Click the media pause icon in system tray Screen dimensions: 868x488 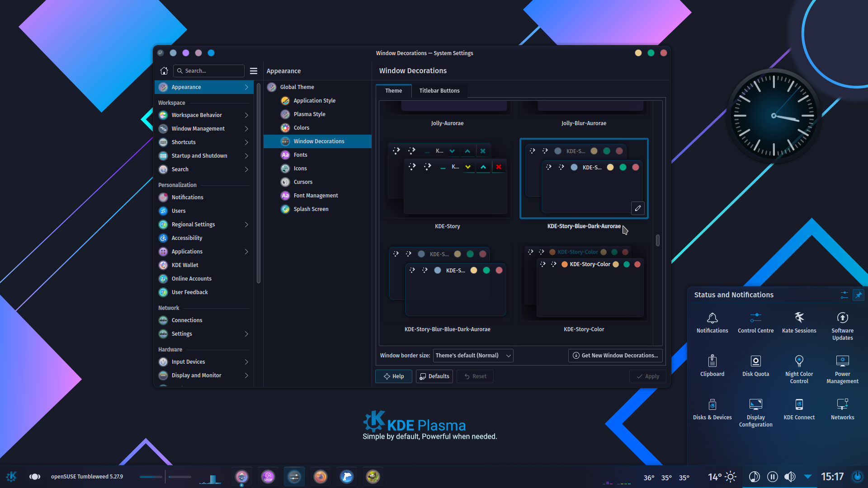click(x=773, y=477)
